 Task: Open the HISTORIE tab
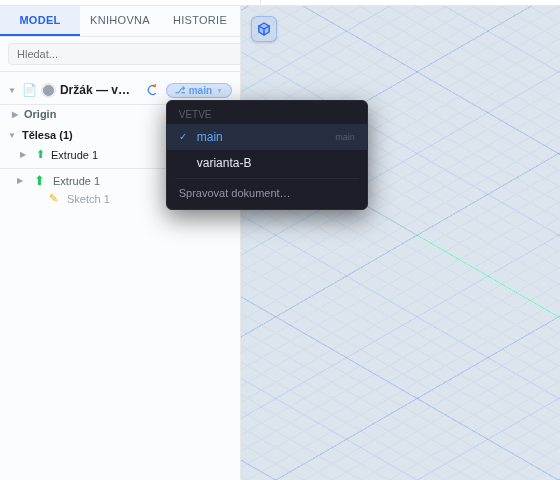(x=200, y=20)
